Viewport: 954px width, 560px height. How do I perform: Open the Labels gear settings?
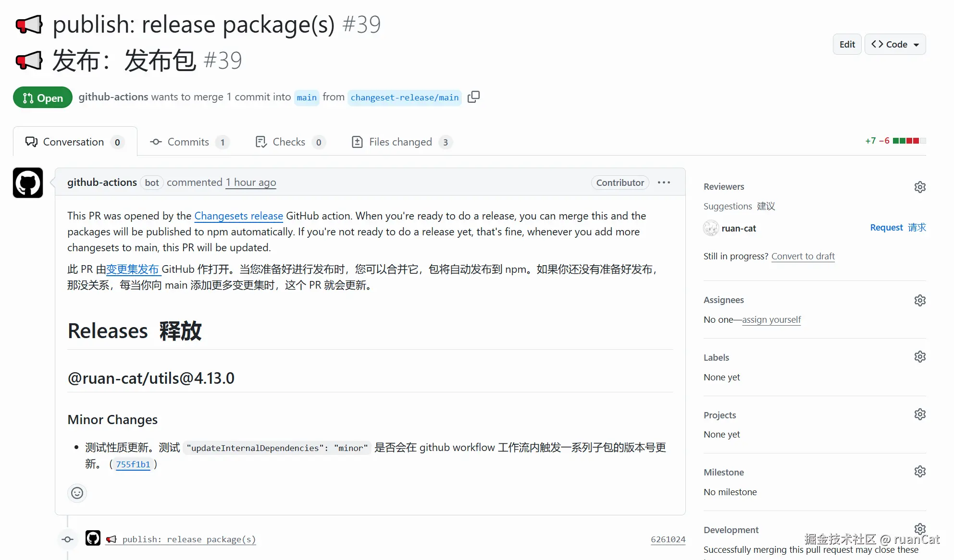919,357
